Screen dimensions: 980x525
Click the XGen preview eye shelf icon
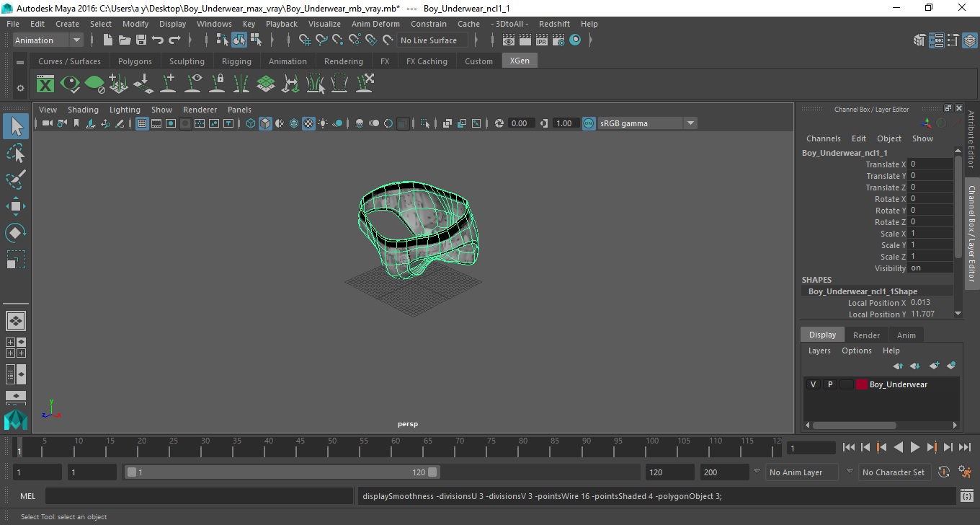70,84
